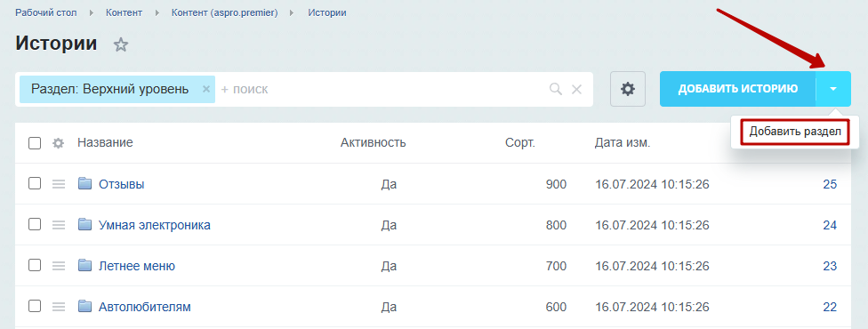
Task: Check the Летнее меню row checkbox
Action: click(x=35, y=265)
